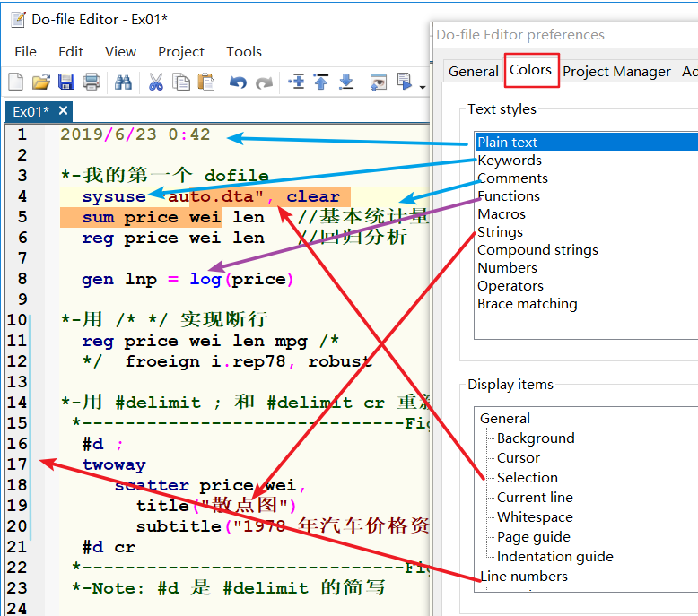
Task: Select General node in Display items
Action: point(505,419)
